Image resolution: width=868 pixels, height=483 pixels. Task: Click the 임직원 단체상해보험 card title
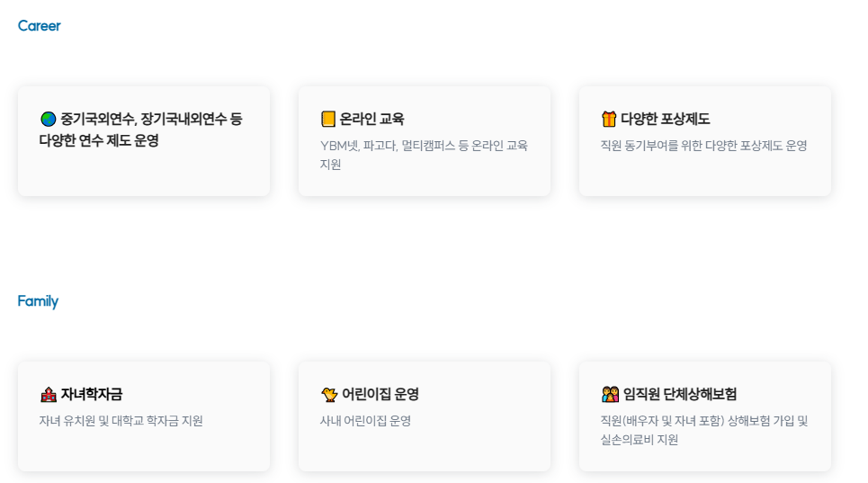tap(680, 395)
